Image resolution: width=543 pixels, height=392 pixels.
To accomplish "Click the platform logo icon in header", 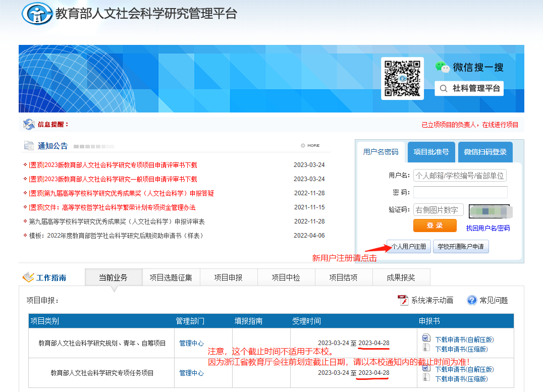I will click(37, 14).
